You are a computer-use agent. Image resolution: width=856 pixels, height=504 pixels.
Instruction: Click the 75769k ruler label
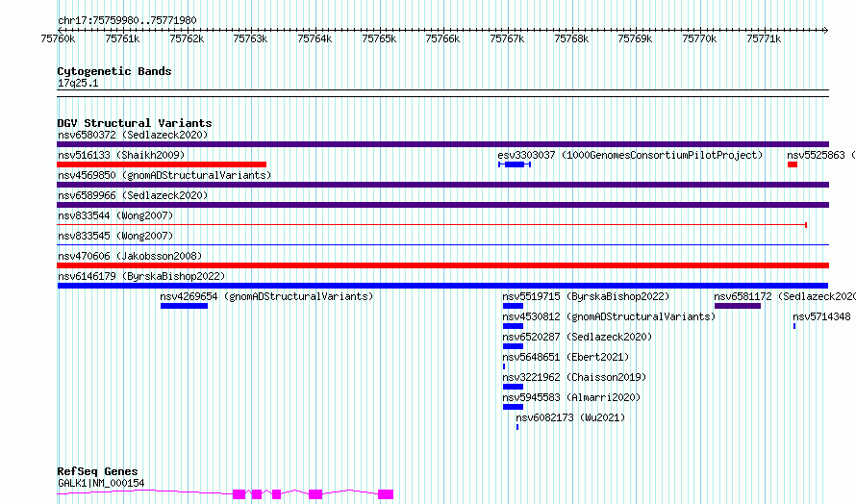(635, 38)
